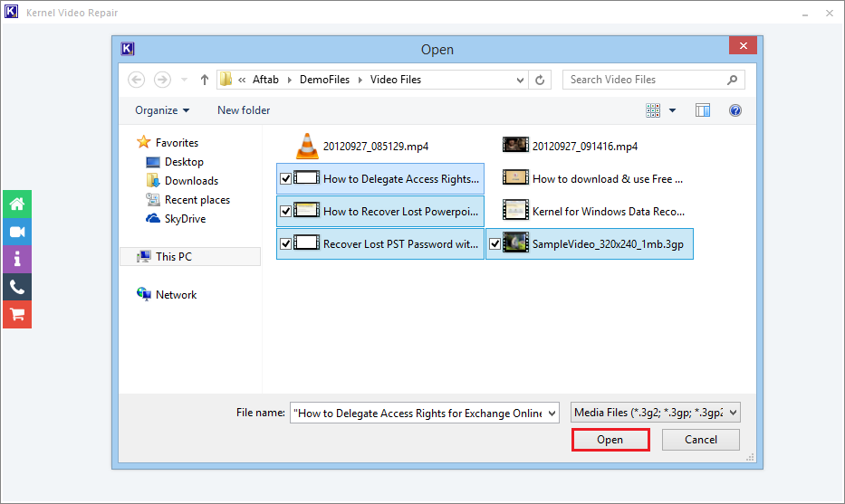Click the Kernel logo in dialog title bar

click(127, 49)
